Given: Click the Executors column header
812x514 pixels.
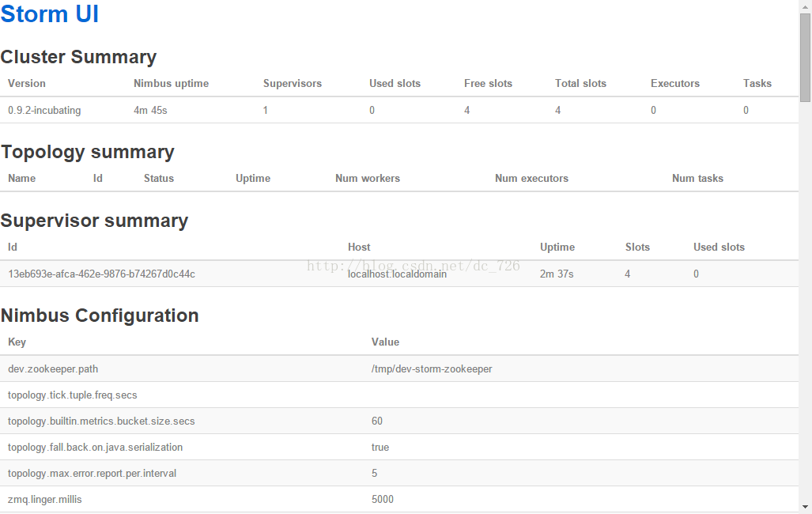Looking at the screenshot, I should [x=674, y=83].
